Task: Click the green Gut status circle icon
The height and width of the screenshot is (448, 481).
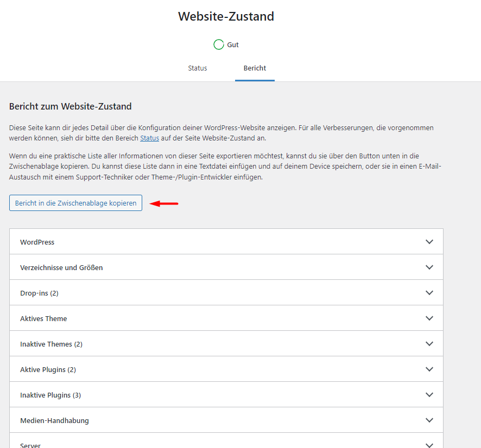Action: [218, 44]
